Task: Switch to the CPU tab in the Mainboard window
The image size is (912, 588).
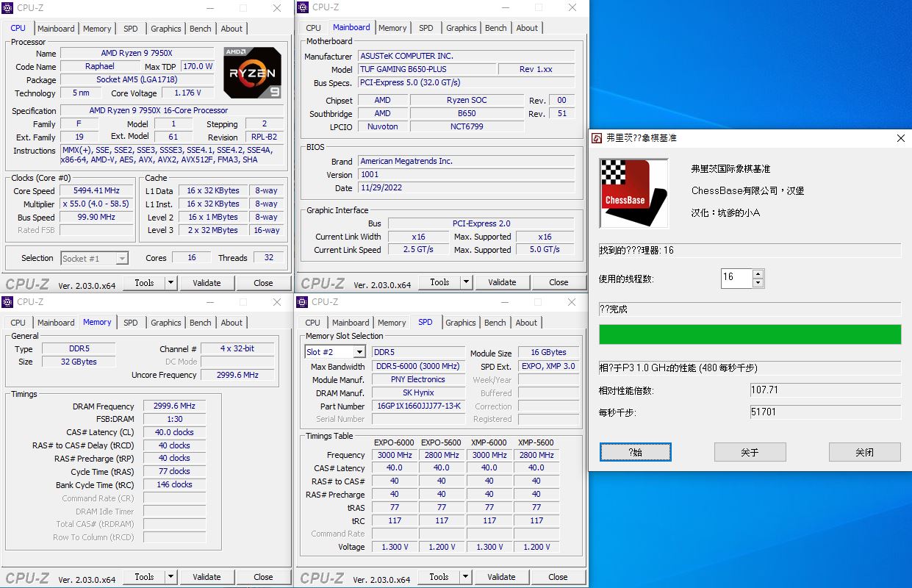Action: [314, 28]
